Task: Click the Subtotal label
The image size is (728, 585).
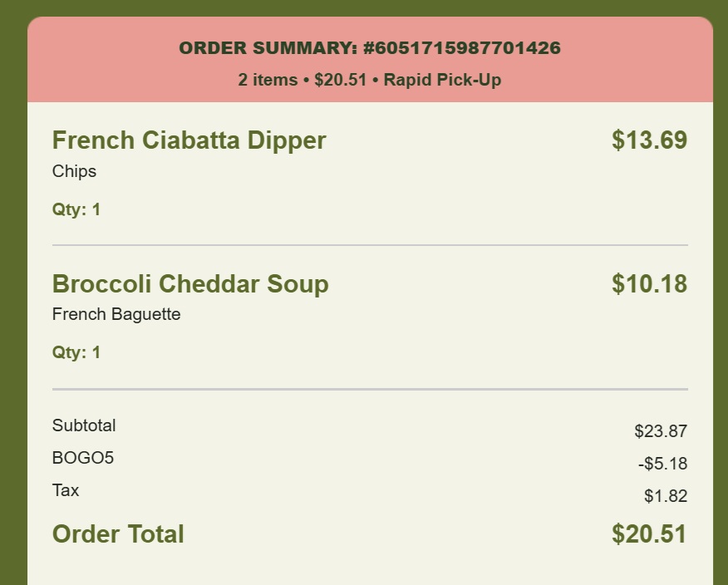Action: (84, 425)
